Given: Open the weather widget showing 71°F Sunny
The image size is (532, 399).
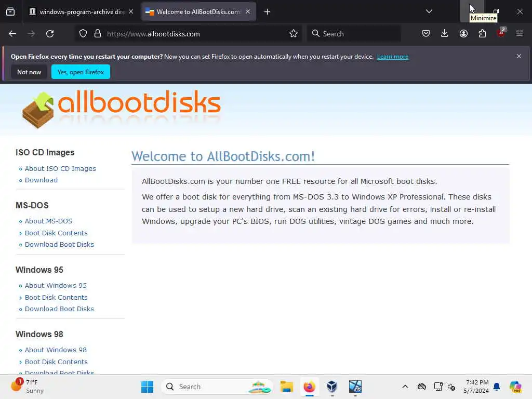Looking at the screenshot, I should coord(27,387).
